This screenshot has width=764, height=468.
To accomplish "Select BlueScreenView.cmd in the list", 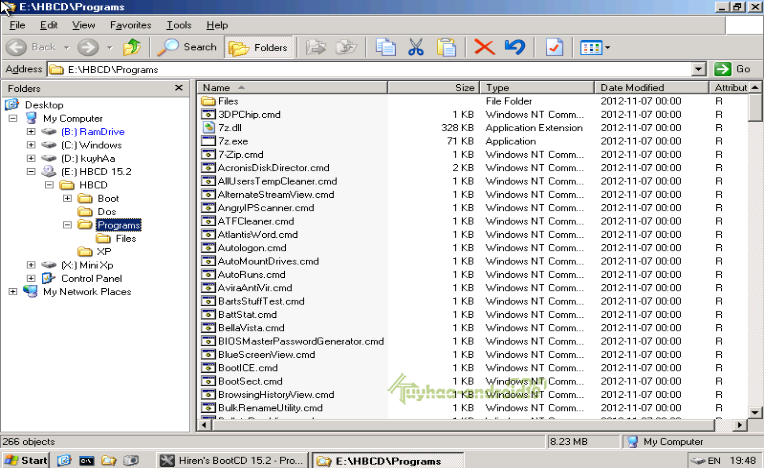I will (267, 355).
